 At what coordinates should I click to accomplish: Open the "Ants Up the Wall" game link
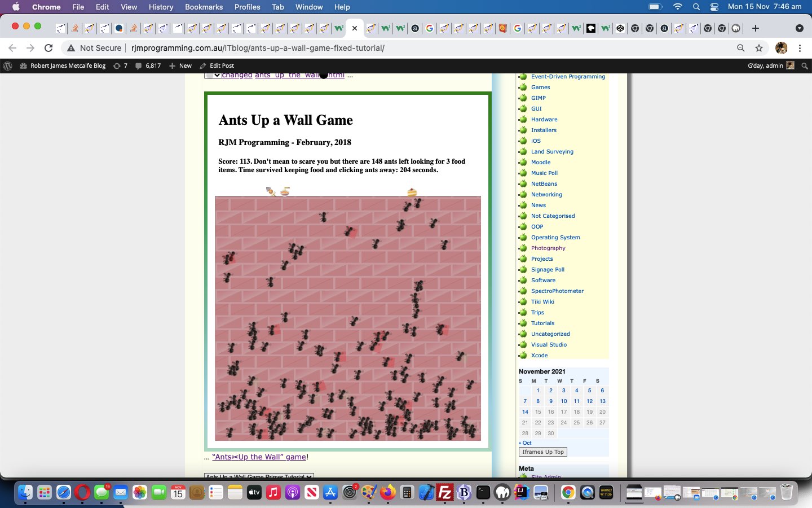click(x=259, y=457)
